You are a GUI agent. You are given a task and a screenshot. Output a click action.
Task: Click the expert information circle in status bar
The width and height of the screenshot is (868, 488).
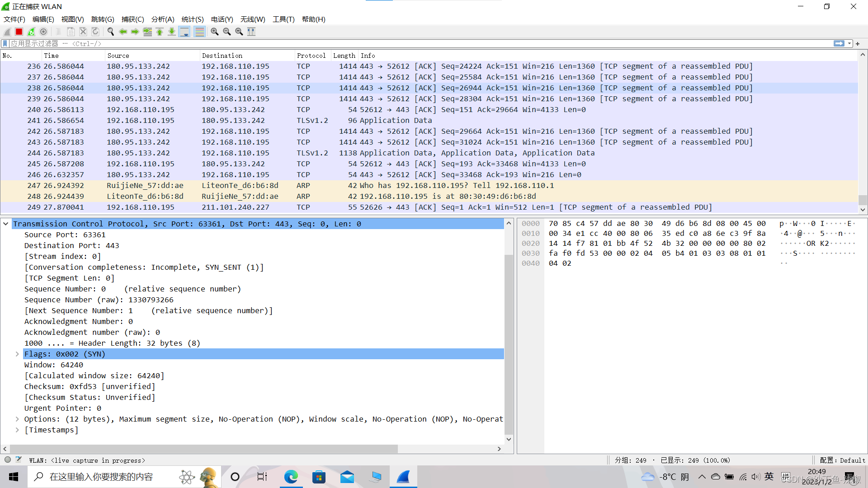8,460
